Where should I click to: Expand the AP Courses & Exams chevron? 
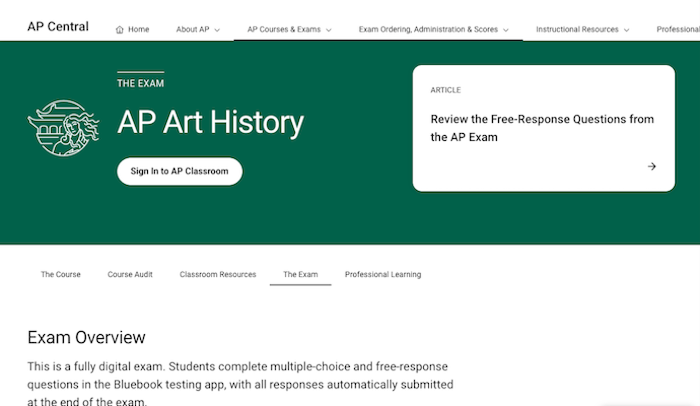(329, 30)
